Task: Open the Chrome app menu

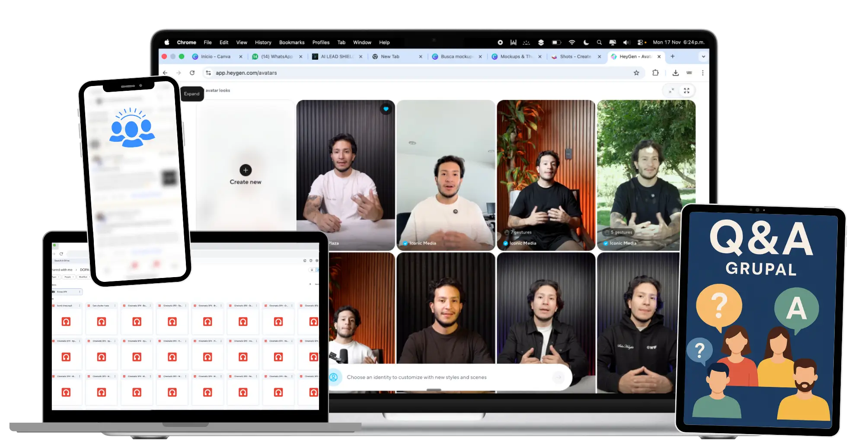Action: pyautogui.click(x=186, y=42)
